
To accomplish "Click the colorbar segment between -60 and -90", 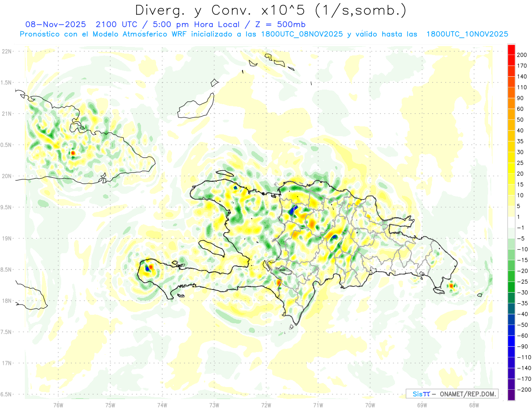I will point(512,341).
